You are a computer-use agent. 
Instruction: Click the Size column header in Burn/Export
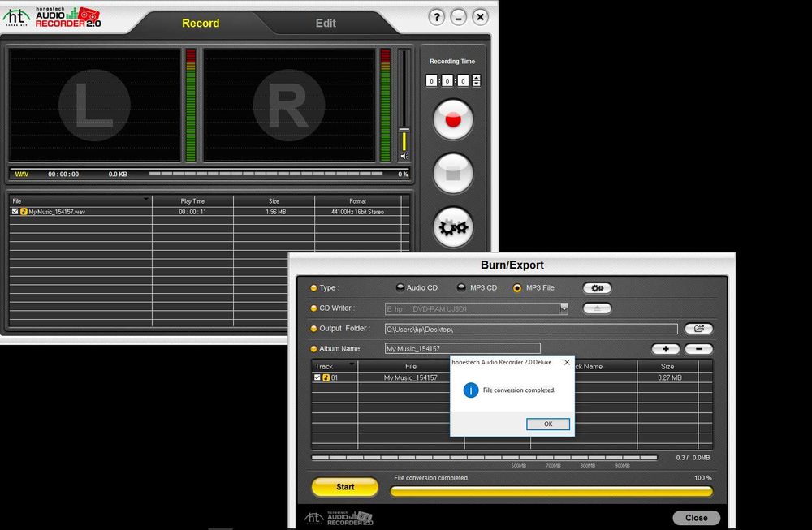pos(667,366)
